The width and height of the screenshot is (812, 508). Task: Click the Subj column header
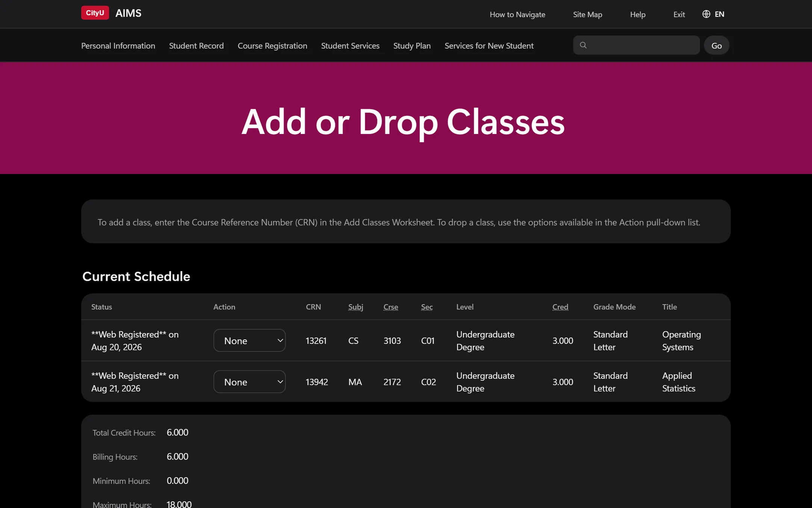356,307
